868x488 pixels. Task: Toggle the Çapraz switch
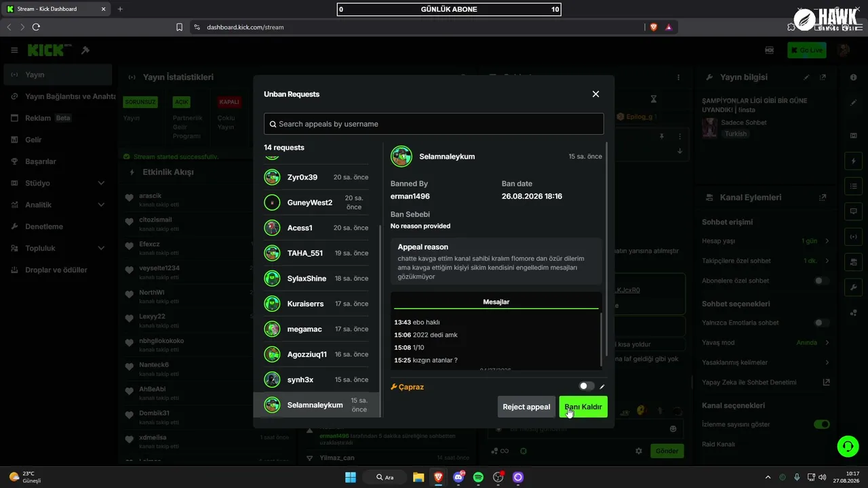pyautogui.click(x=587, y=386)
